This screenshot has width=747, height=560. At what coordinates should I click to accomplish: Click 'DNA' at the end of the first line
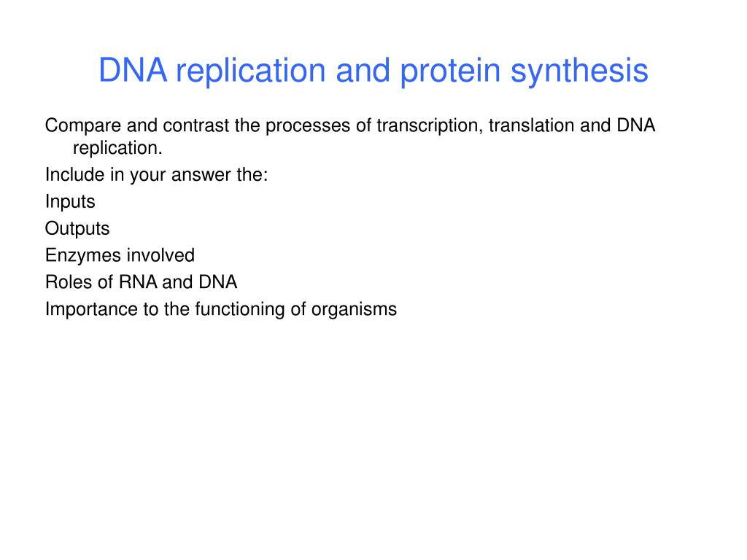click(x=636, y=125)
